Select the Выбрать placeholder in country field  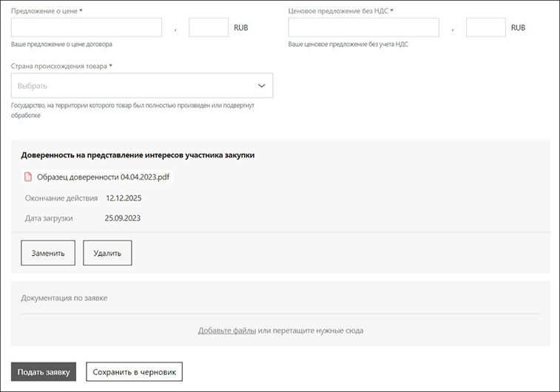[32, 86]
